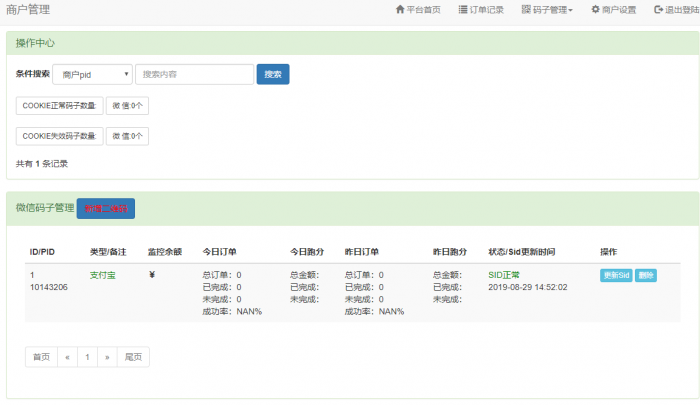Go to next page with » arrow
Viewport: 700px width, 405px height.
coord(106,357)
